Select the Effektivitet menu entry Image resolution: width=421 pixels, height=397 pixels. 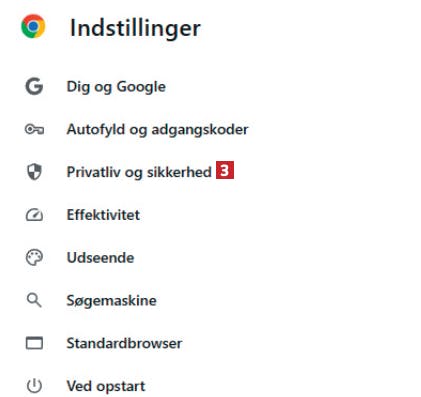103,215
